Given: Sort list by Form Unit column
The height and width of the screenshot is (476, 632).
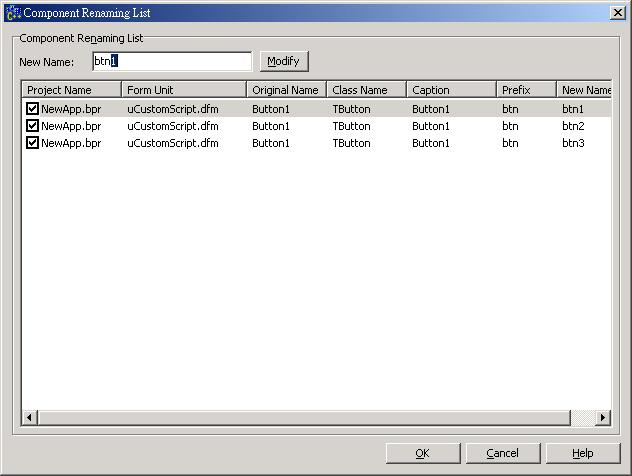Looking at the screenshot, I should pos(183,90).
